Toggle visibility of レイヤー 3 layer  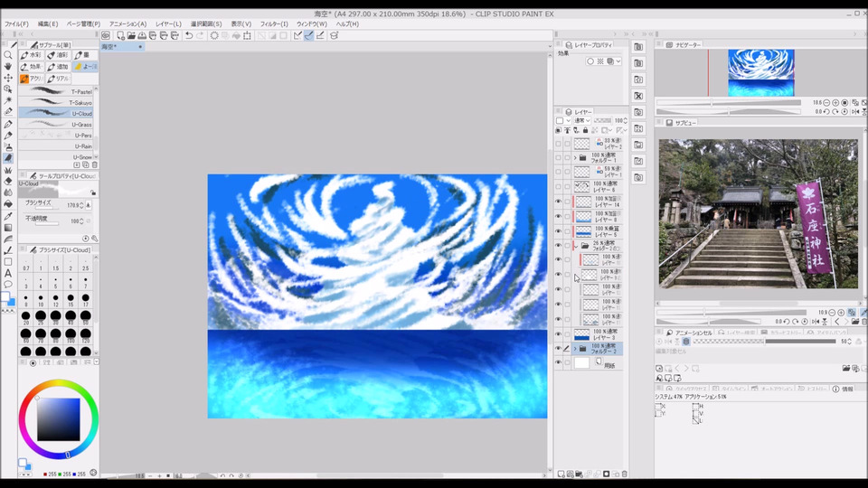558,334
